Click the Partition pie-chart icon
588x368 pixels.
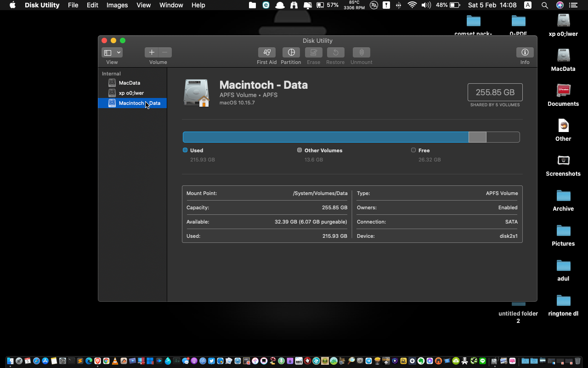tap(291, 52)
